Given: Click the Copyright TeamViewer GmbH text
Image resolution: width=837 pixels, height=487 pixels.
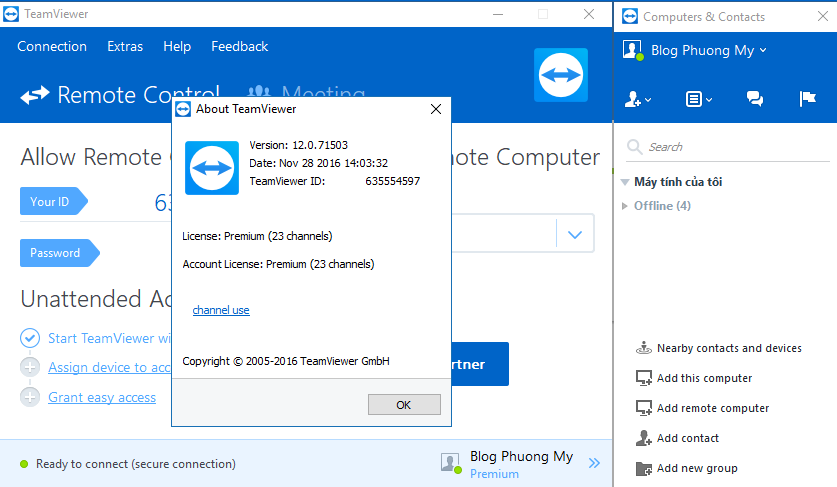Looking at the screenshot, I should 286,361.
